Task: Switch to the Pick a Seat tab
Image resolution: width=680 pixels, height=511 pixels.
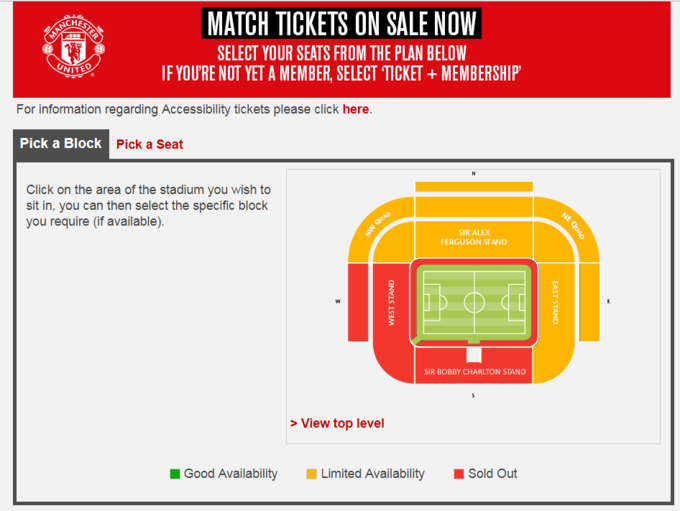Action: pyautogui.click(x=150, y=144)
